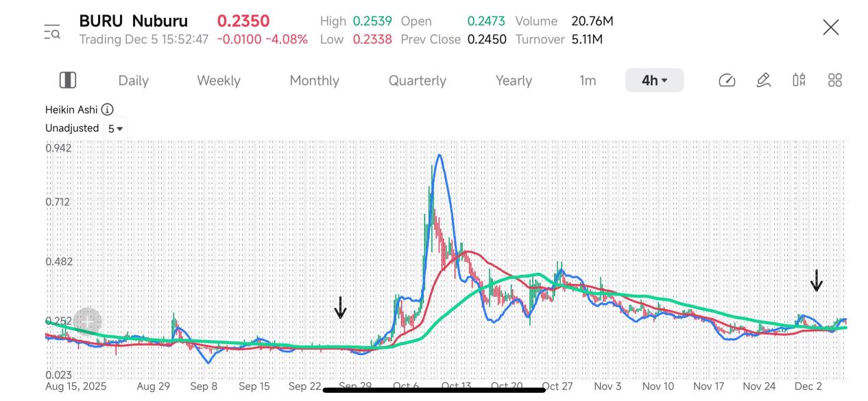Viewport: 868px width, 401px height.
Task: Switch to the Daily timeframe
Action: tap(133, 80)
